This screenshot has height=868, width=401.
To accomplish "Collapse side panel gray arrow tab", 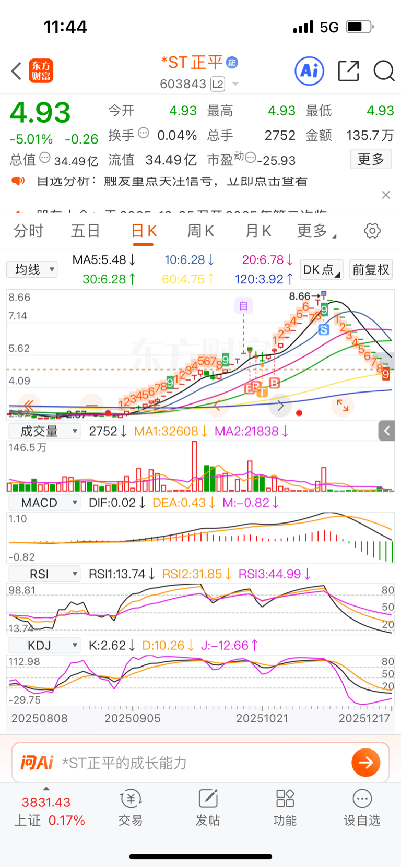I will click(x=386, y=431).
